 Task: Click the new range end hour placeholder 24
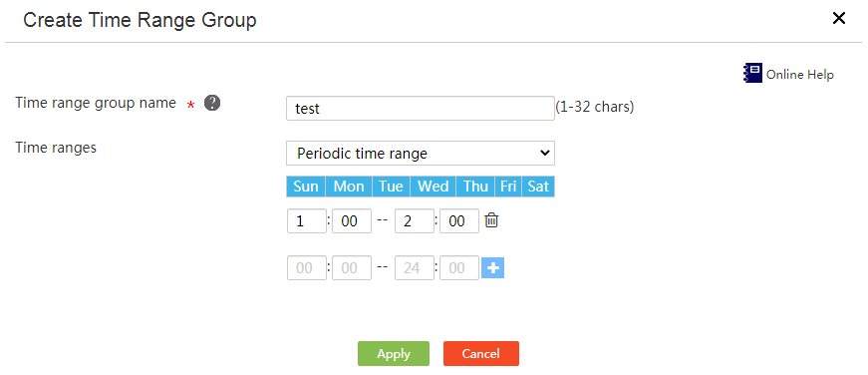point(415,268)
